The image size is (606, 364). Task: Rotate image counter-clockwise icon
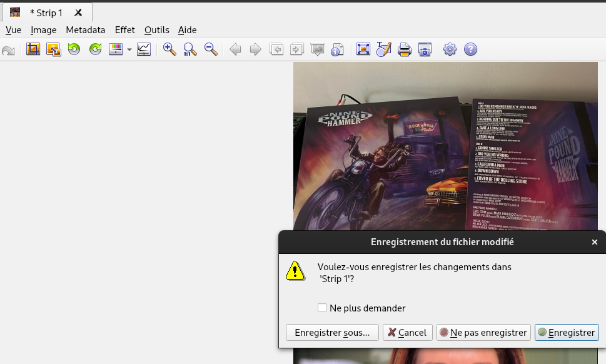[x=74, y=49]
